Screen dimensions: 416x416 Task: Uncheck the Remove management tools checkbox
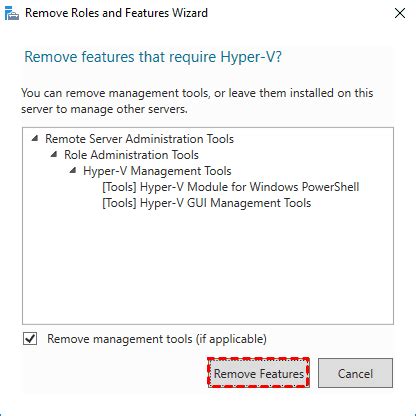tap(30, 339)
